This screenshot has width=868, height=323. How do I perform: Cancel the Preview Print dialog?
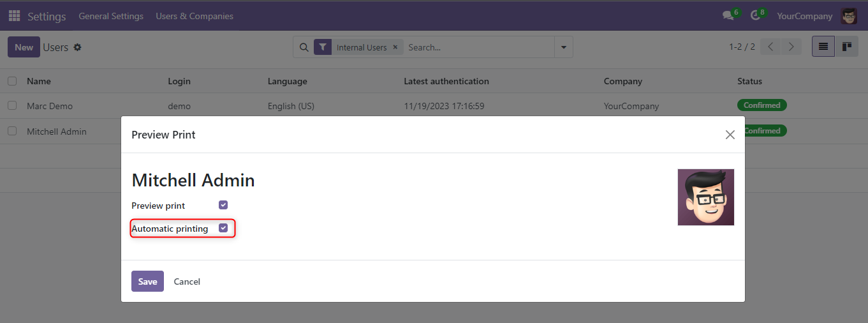[x=187, y=282]
